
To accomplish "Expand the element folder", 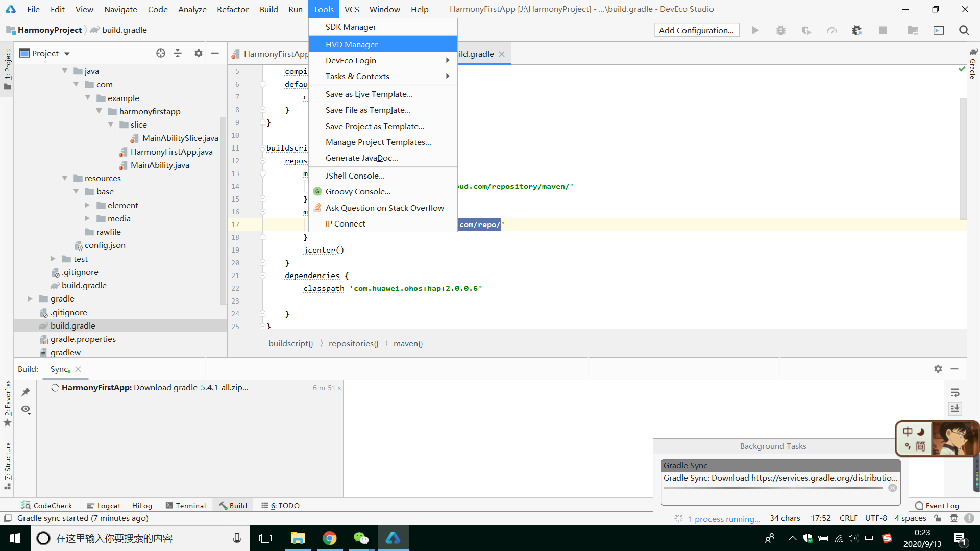I will (x=87, y=205).
